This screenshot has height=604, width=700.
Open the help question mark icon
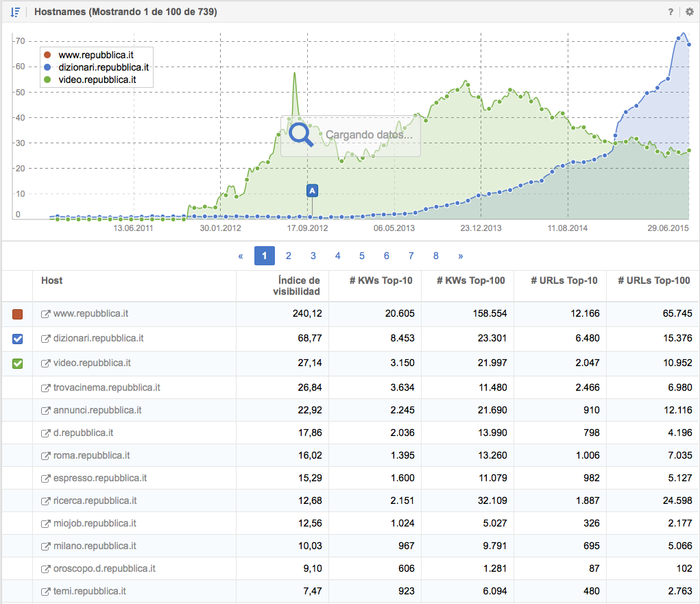tap(671, 12)
